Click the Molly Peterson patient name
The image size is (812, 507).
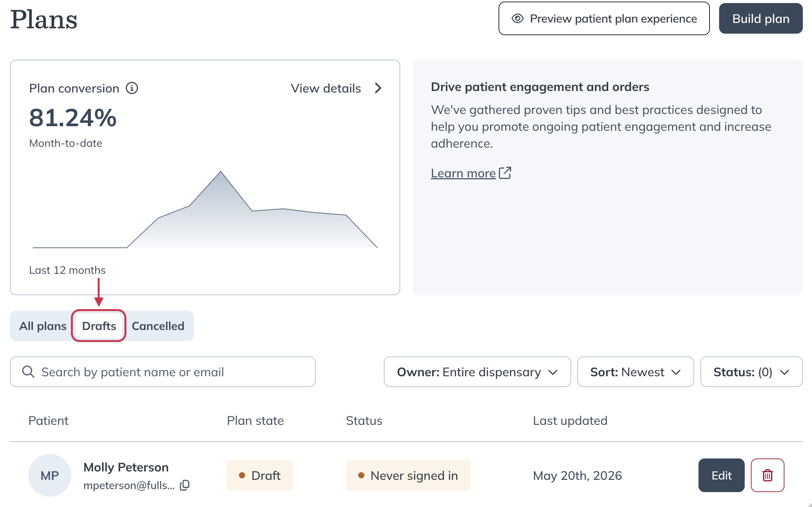(x=126, y=467)
